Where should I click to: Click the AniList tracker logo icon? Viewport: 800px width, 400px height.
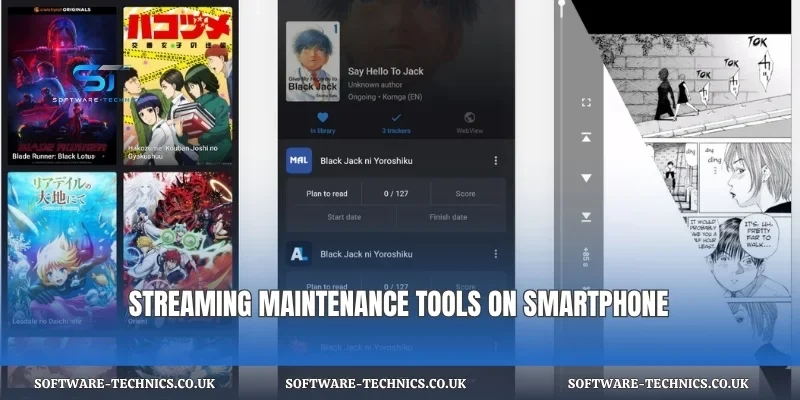(298, 254)
